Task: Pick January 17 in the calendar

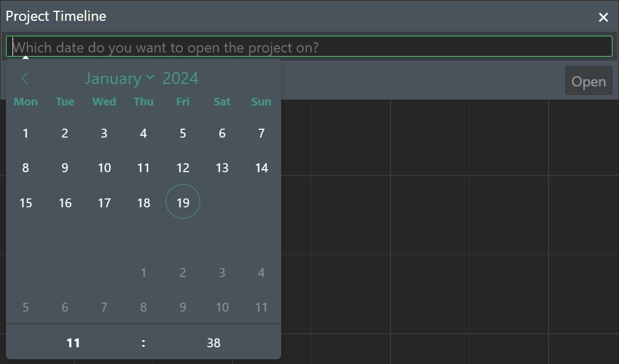Action: pyautogui.click(x=104, y=203)
